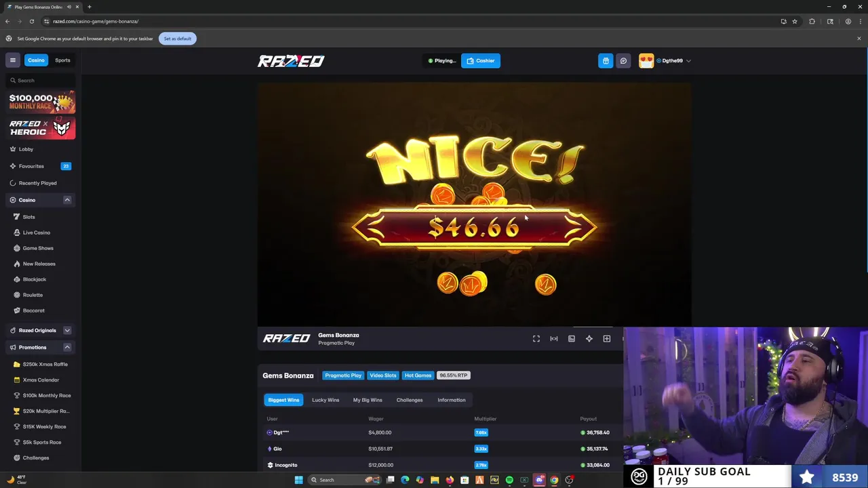Open Microsoft Edge from the taskbar

[x=405, y=480]
